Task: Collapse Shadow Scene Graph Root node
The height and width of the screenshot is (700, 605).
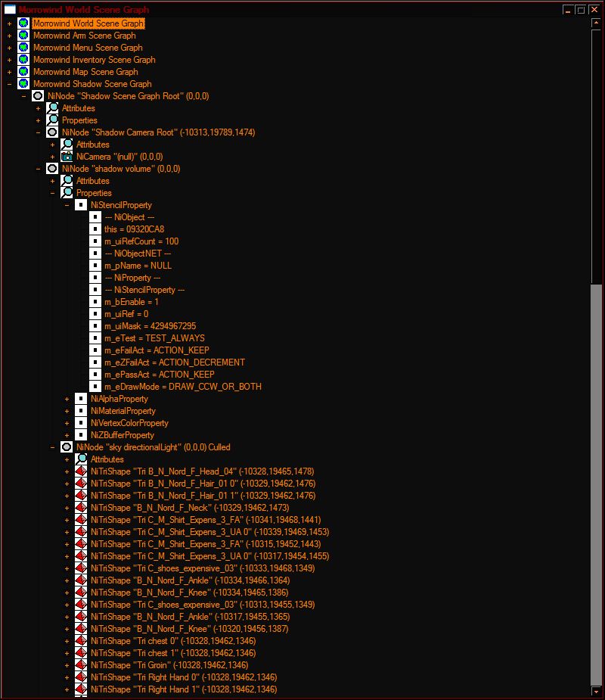Action: pyautogui.click(x=23, y=95)
